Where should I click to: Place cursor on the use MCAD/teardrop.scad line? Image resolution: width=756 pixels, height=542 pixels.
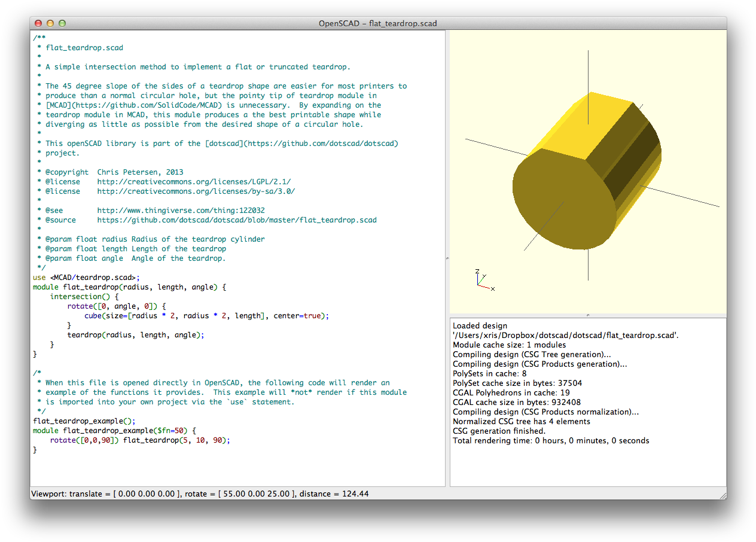[x=86, y=278]
